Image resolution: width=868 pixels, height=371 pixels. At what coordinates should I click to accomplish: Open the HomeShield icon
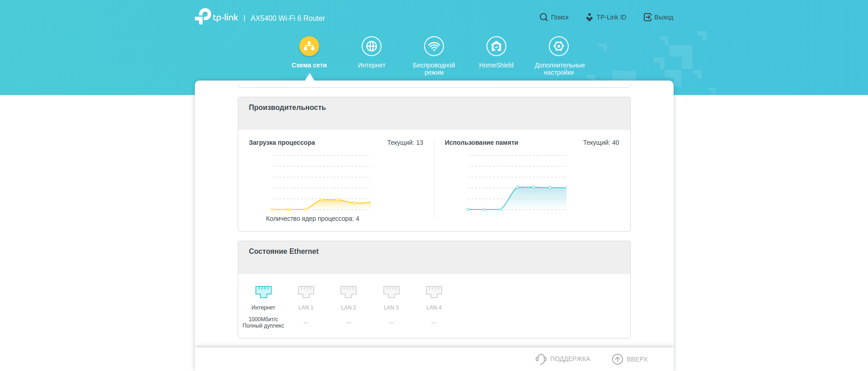pyautogui.click(x=496, y=46)
